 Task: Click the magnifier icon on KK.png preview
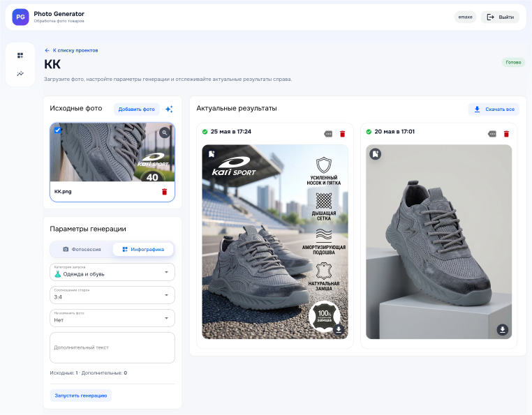(x=165, y=133)
